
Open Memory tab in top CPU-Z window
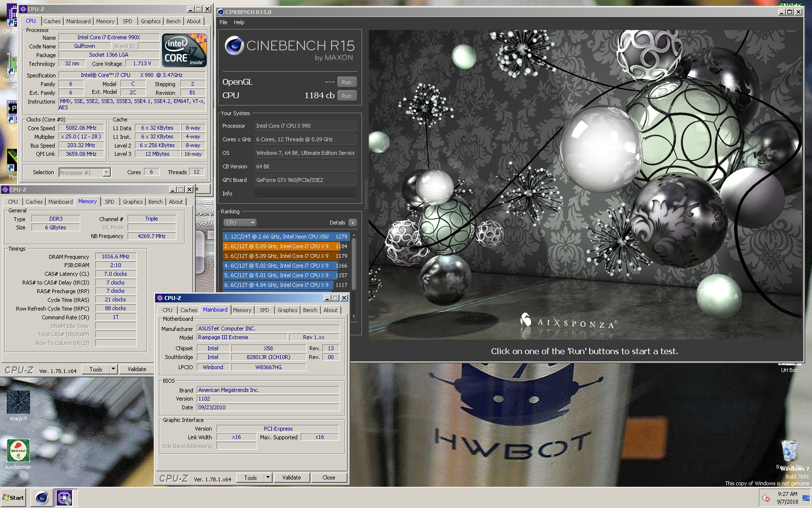[x=105, y=21]
